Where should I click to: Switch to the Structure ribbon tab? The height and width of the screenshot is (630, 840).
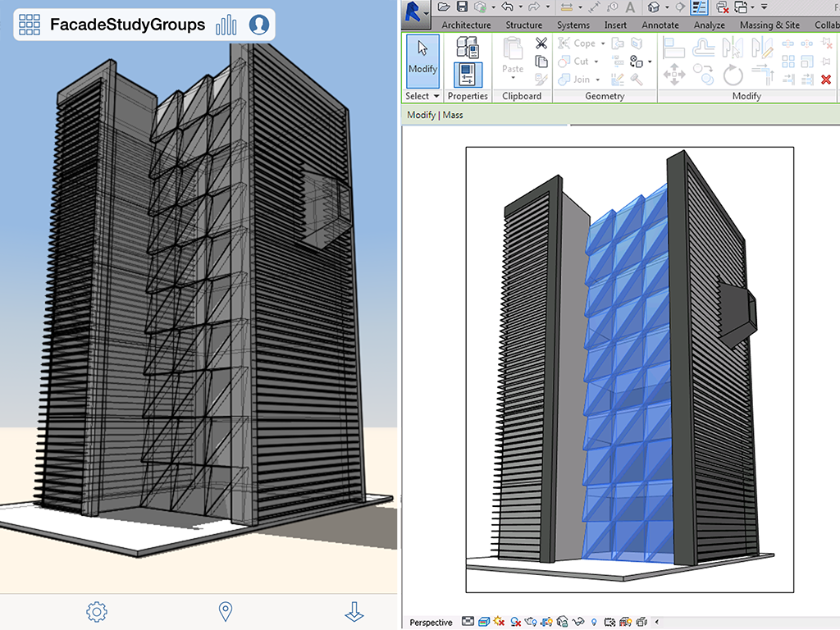click(x=523, y=25)
